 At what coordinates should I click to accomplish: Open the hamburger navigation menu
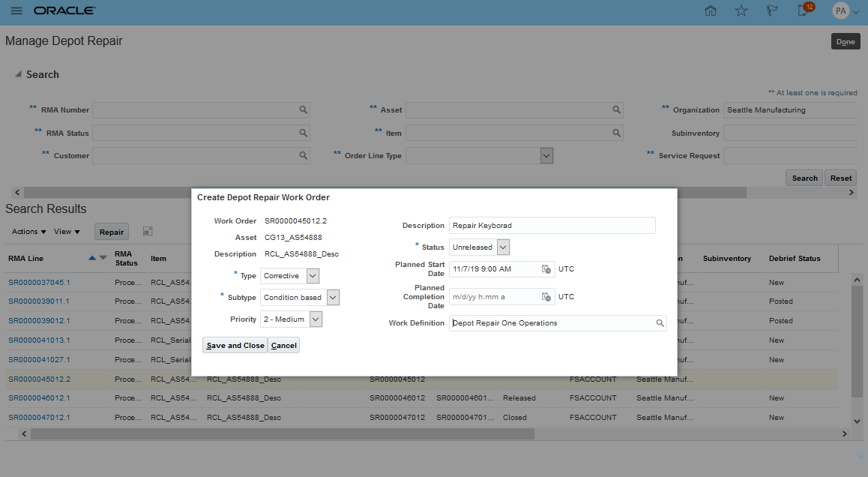[16, 10]
